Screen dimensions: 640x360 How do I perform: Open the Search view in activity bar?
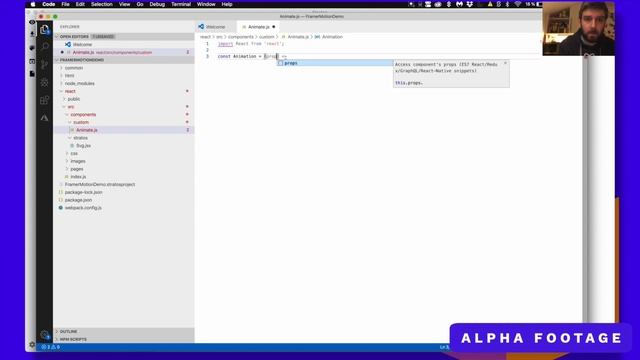click(44, 47)
